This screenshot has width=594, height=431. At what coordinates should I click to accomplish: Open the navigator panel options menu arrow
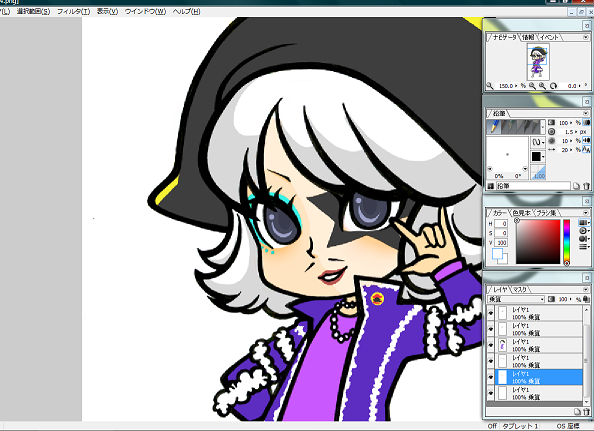pyautogui.click(x=585, y=37)
